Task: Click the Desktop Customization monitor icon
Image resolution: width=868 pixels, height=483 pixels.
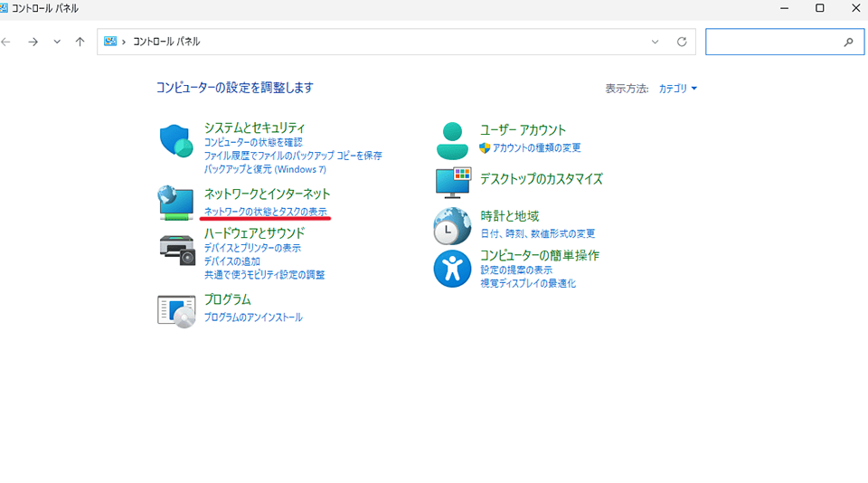Action: (453, 182)
